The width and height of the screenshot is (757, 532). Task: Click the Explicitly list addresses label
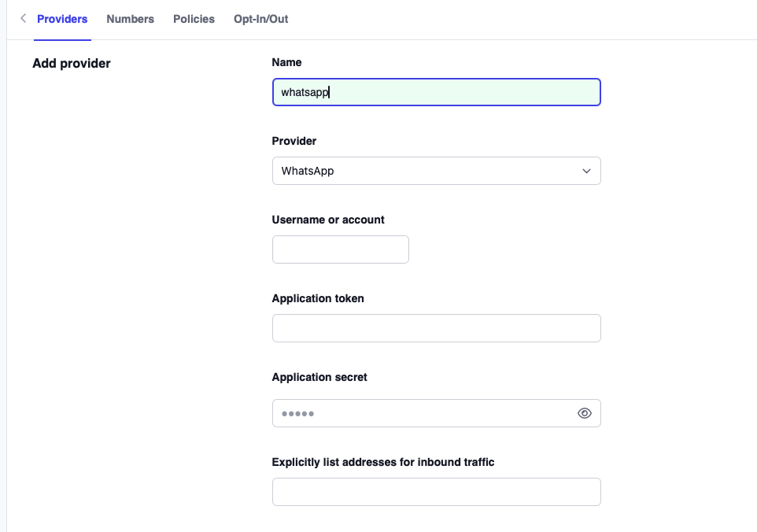383,462
